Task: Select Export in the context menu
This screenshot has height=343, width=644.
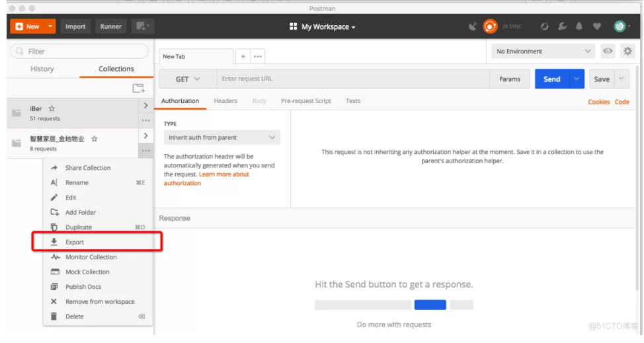Action: [98, 242]
